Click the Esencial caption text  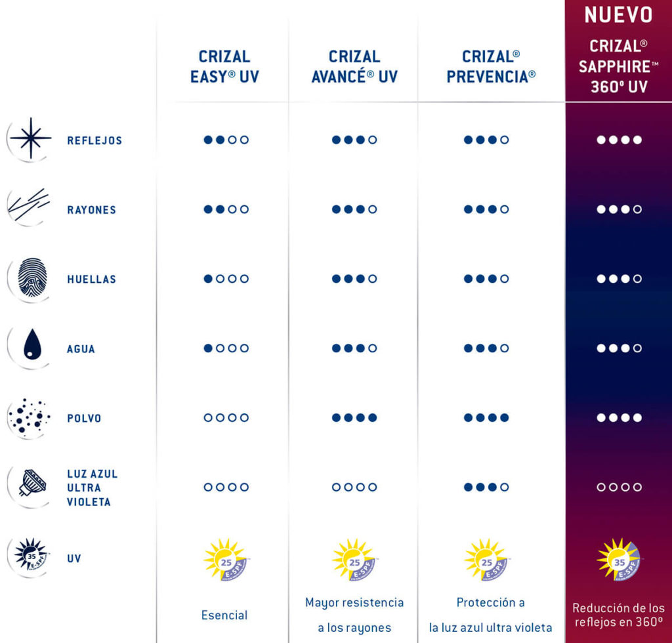tap(224, 615)
